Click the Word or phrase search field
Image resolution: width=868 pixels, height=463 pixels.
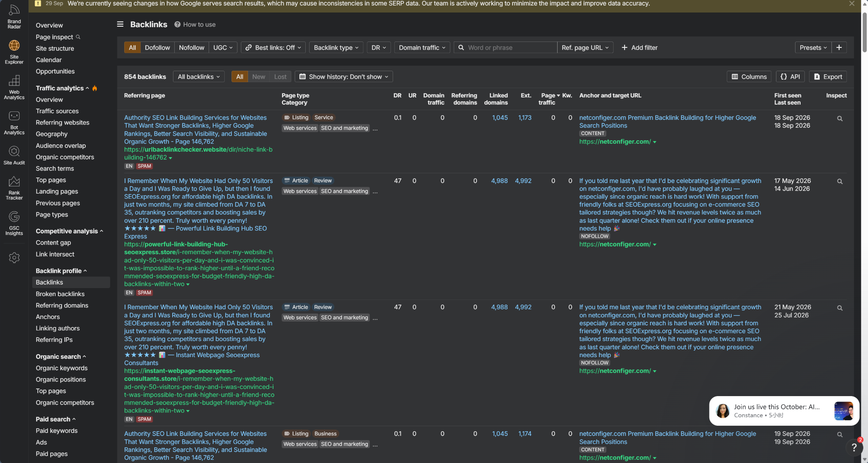tap(505, 47)
